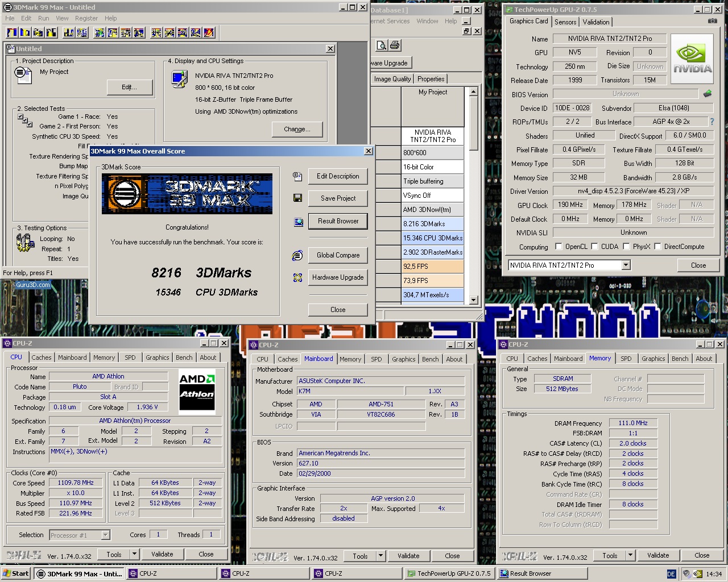
Task: Click My Project document icon in Project Description
Action: 23,74
